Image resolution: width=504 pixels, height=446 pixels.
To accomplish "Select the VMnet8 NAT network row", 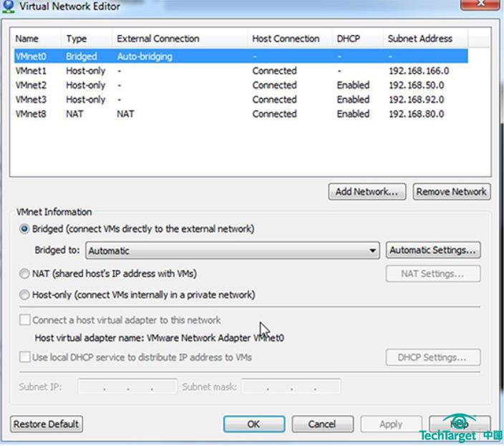I will (x=241, y=114).
